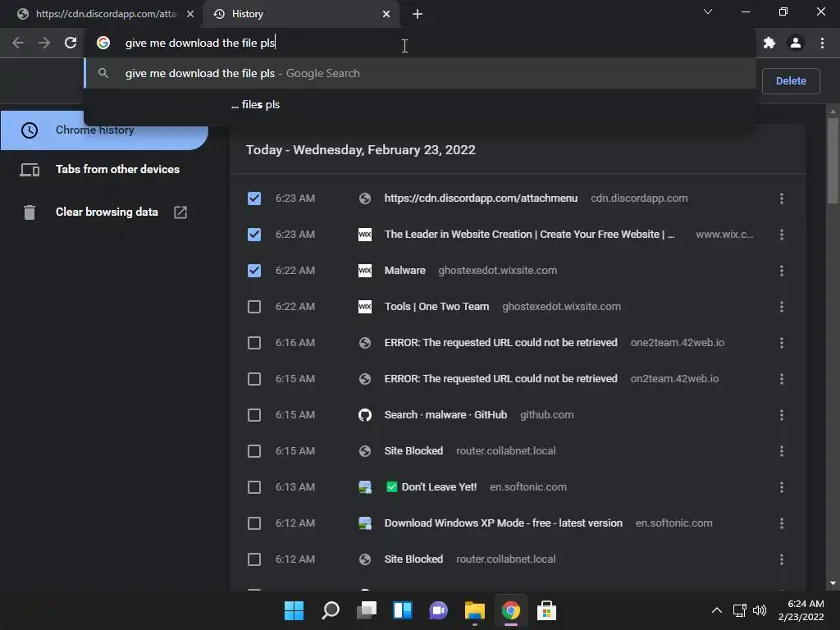Open the Extensions puzzle icon
Image resolution: width=840 pixels, height=630 pixels.
coord(769,43)
